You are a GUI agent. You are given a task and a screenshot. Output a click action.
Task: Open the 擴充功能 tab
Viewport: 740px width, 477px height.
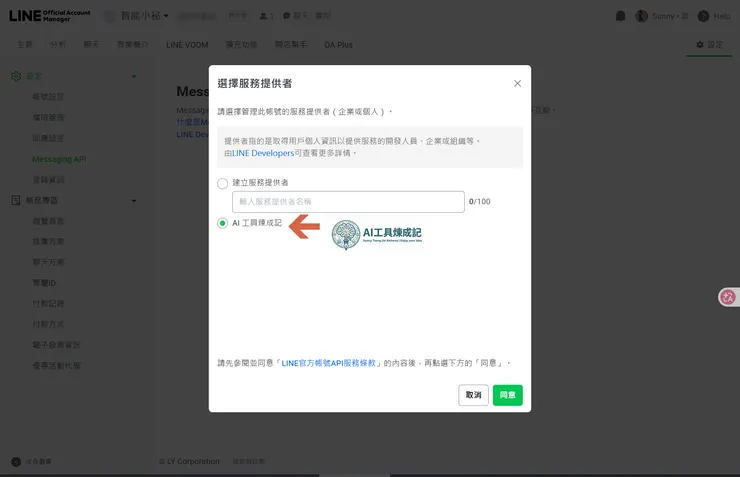241,44
